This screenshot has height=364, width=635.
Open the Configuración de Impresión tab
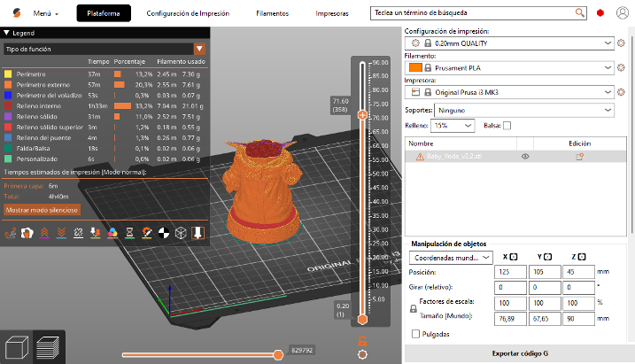(188, 14)
